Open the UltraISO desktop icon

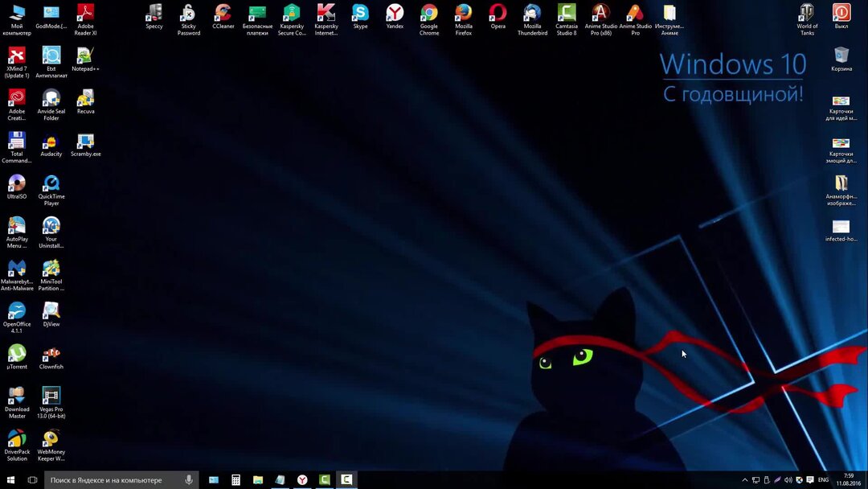coord(17,187)
